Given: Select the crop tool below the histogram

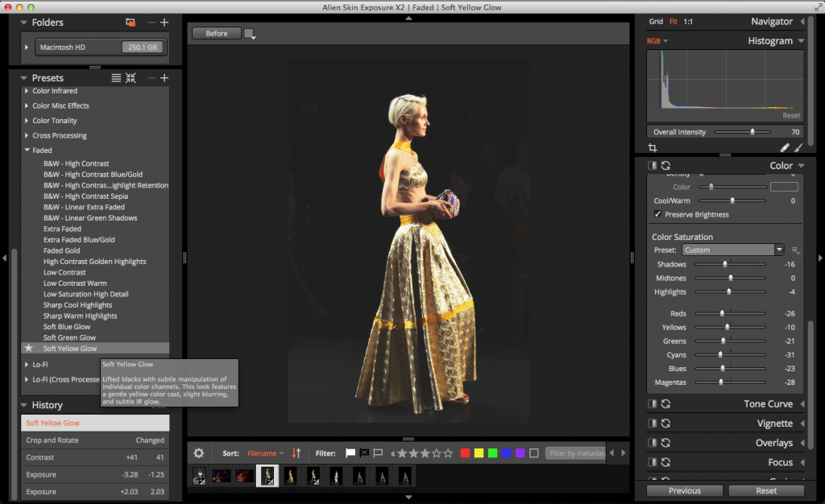Looking at the screenshot, I should click(x=653, y=148).
